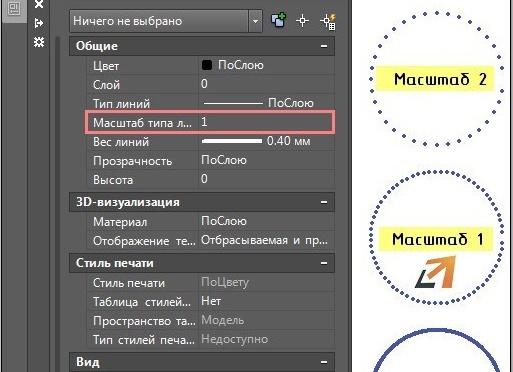Image resolution: width=513 pixels, height=372 pixels.
Task: Open Quick Select icon with lightning bolt
Action: click(328, 22)
